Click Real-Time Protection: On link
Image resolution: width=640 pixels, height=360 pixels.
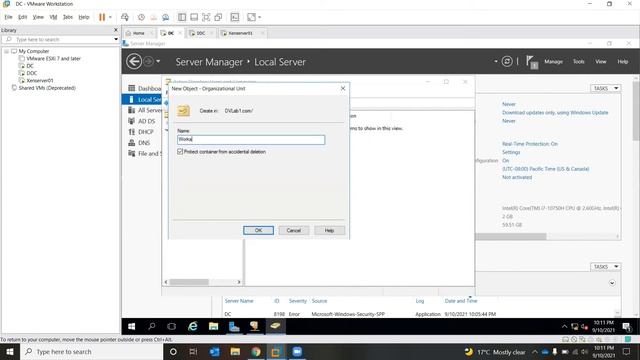529,144
